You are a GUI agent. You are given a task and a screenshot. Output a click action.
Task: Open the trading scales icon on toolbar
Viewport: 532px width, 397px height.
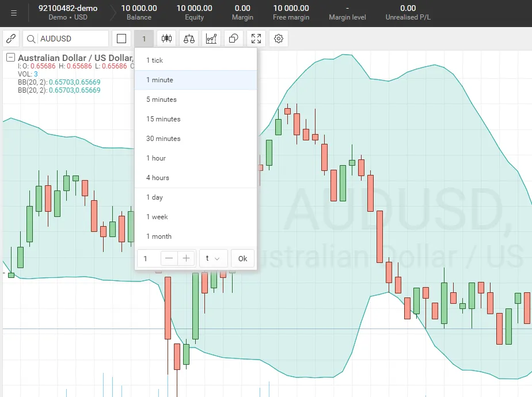(x=188, y=38)
